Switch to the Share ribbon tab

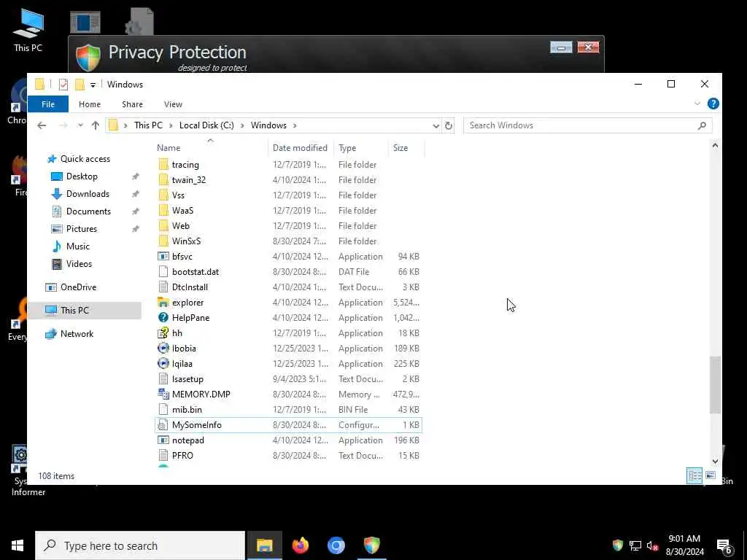[132, 104]
